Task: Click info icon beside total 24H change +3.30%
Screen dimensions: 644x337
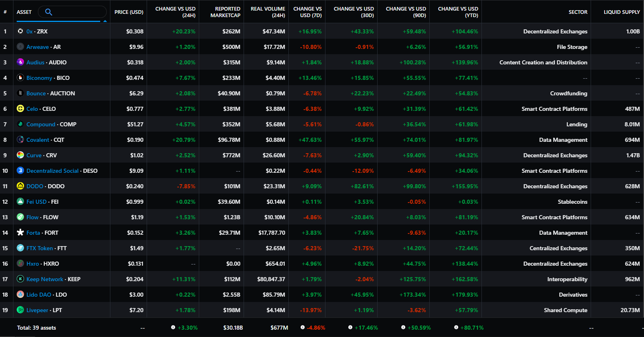Action: pos(173,327)
